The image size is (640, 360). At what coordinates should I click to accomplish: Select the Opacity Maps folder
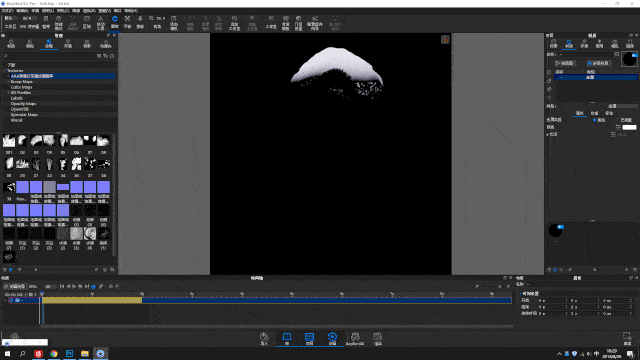coord(23,104)
